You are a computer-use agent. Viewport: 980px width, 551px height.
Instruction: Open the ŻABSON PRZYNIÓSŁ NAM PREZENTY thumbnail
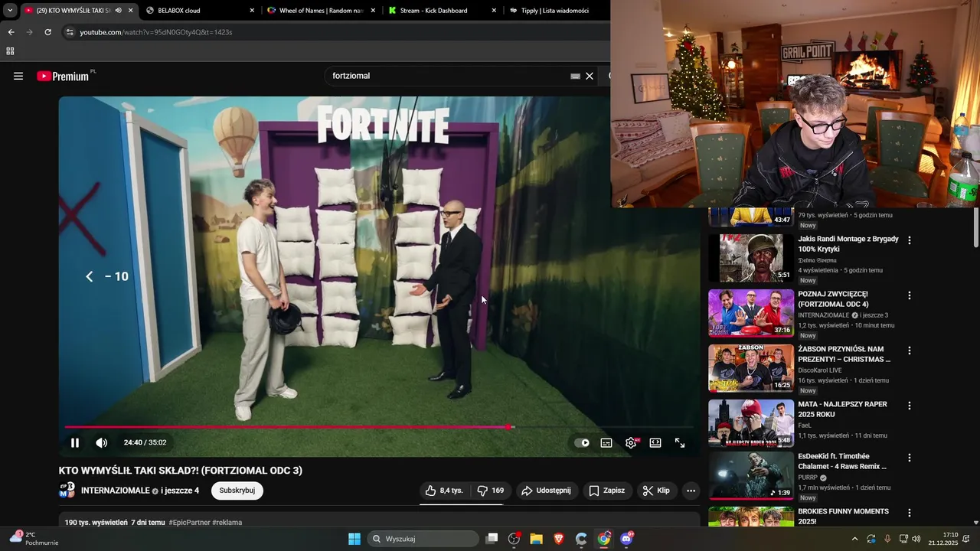[751, 368]
